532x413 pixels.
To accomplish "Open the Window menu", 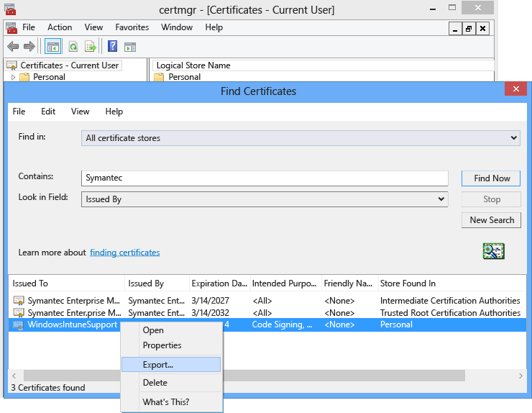I will click(x=177, y=27).
